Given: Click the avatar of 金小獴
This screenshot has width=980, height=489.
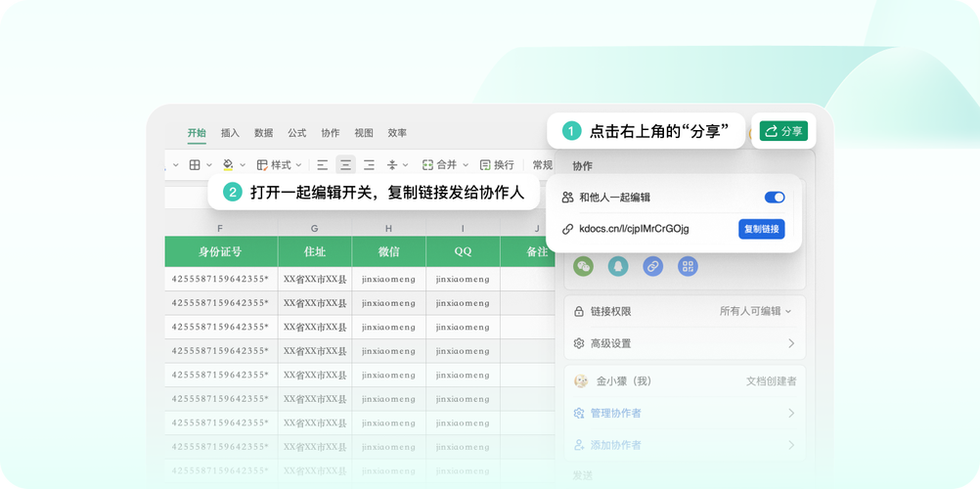Looking at the screenshot, I should [x=581, y=380].
